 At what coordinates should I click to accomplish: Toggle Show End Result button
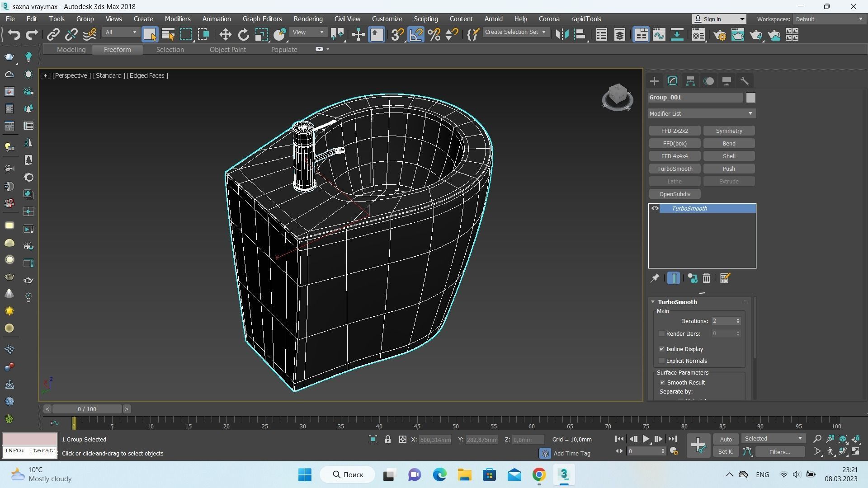(673, 278)
